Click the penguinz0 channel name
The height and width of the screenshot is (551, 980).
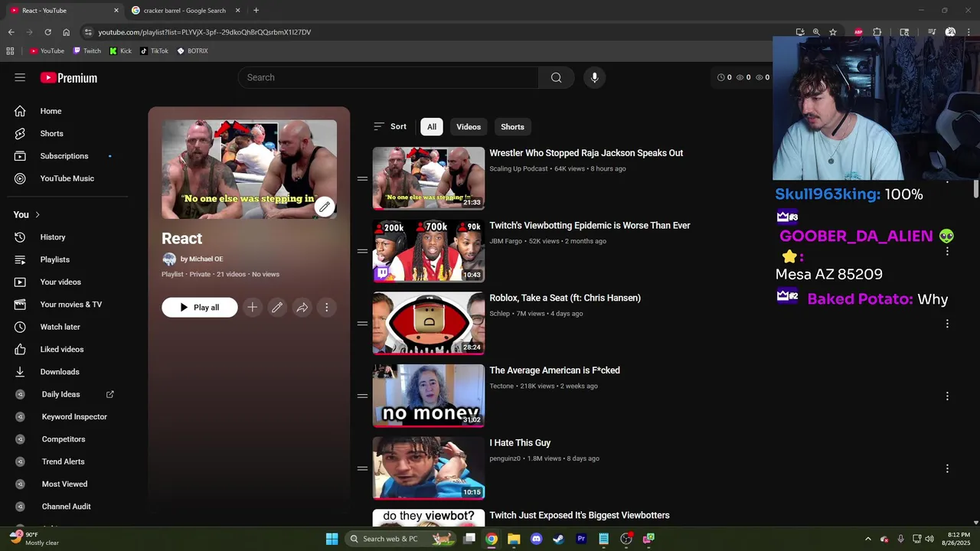(x=505, y=458)
